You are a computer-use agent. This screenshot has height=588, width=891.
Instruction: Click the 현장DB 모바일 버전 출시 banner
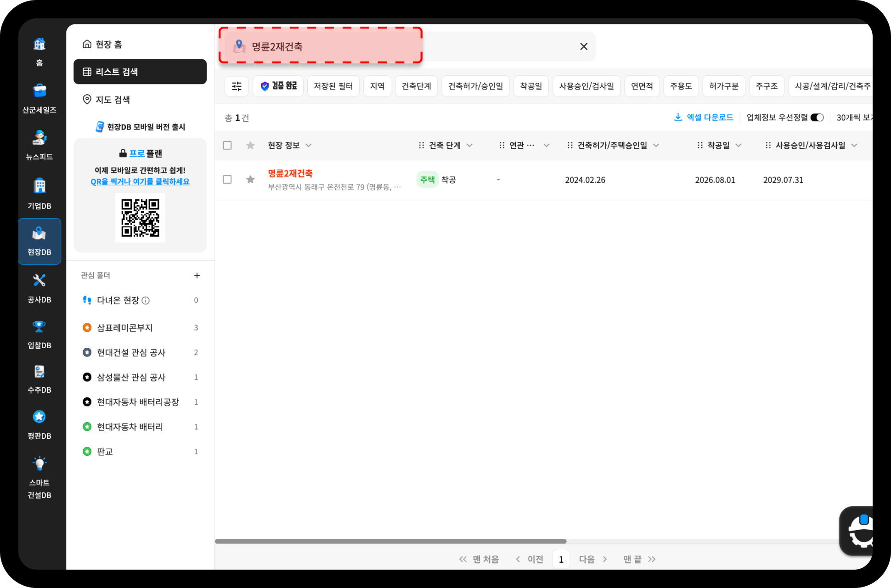(140, 127)
